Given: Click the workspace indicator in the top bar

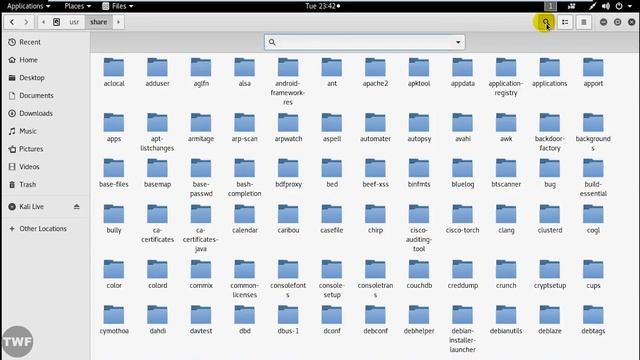Looking at the screenshot, I should [x=550, y=6].
